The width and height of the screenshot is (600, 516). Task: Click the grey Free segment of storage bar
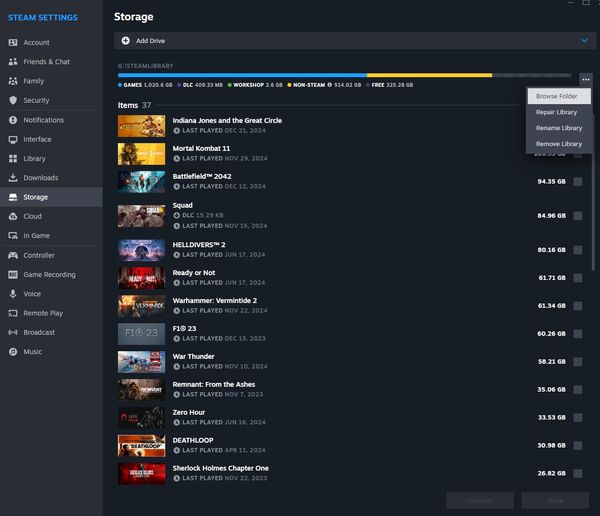[532, 75]
